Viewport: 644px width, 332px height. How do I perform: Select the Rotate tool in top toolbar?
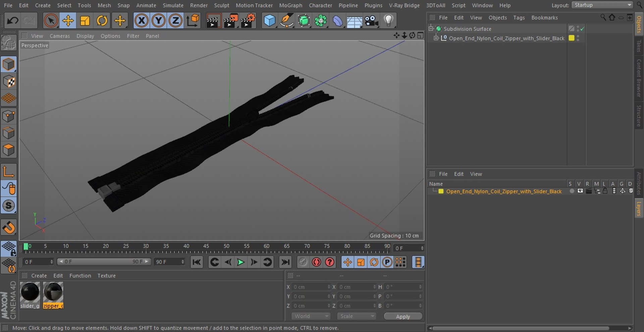102,21
